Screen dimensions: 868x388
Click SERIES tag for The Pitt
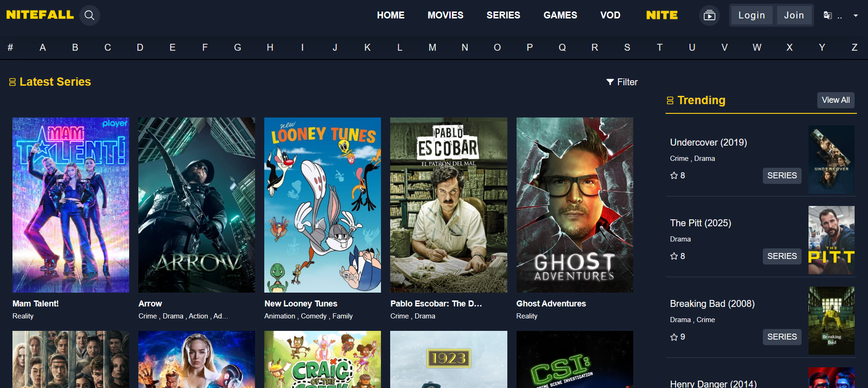pyautogui.click(x=782, y=256)
